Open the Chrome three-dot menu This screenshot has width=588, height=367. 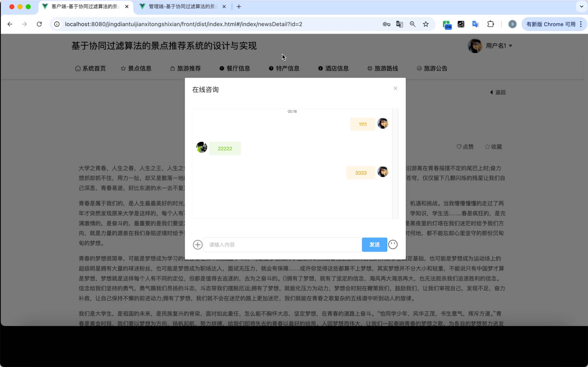pos(581,24)
